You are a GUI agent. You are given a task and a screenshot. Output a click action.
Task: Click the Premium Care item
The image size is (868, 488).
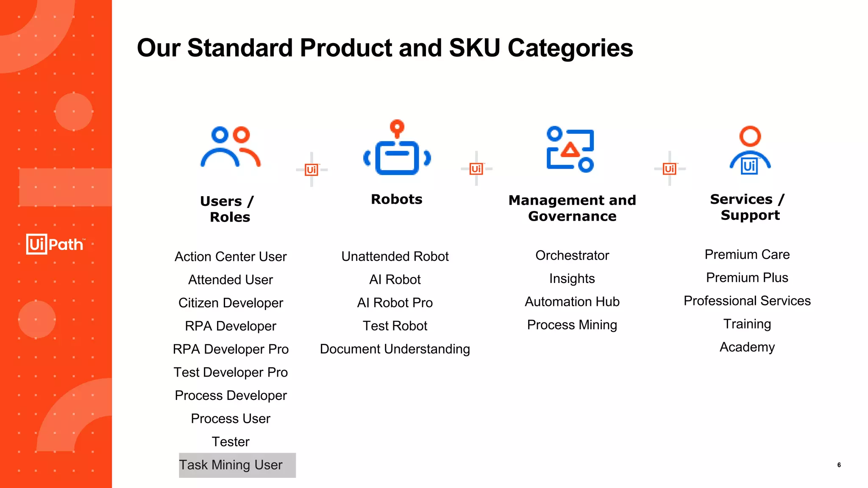[747, 255]
